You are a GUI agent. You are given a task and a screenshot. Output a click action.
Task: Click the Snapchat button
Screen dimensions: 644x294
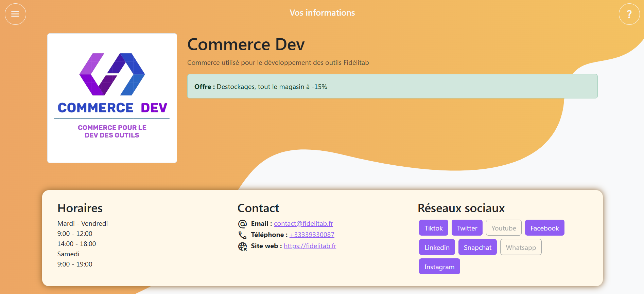click(477, 247)
